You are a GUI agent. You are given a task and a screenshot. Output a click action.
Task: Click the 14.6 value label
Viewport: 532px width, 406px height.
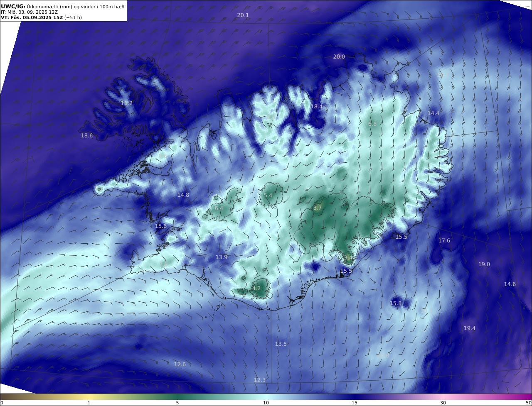(510, 284)
